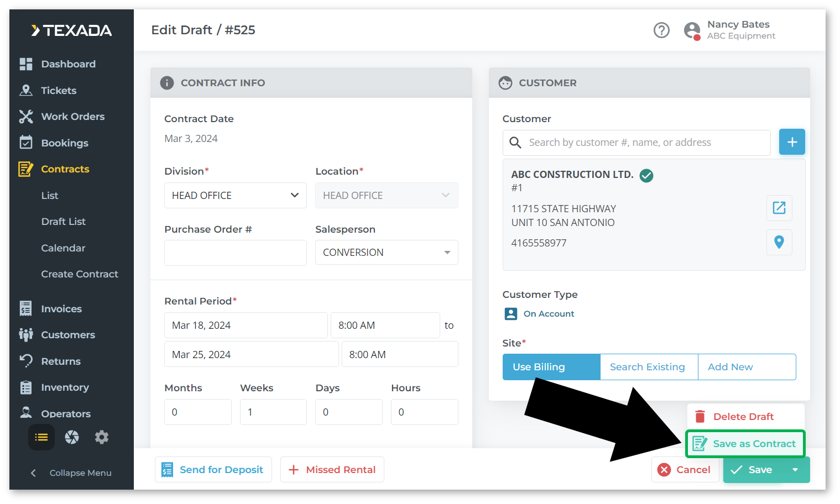Click the plus button to add customer

792,142
